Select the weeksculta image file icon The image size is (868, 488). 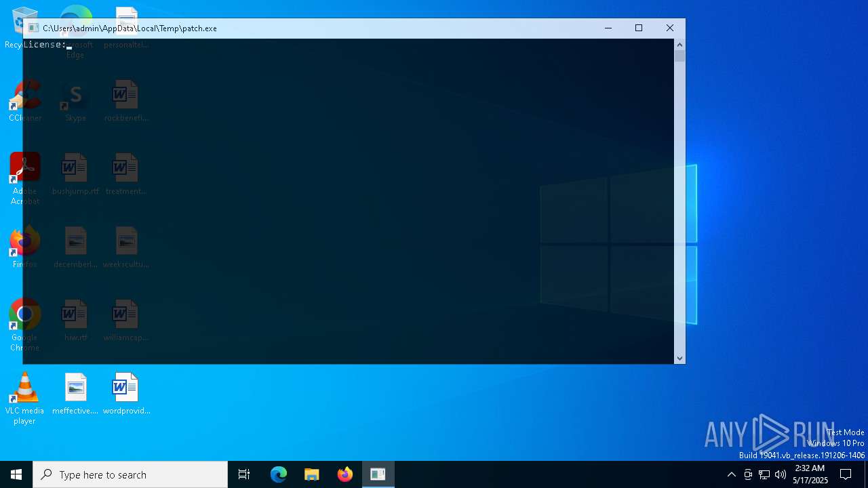pyautogui.click(x=126, y=247)
